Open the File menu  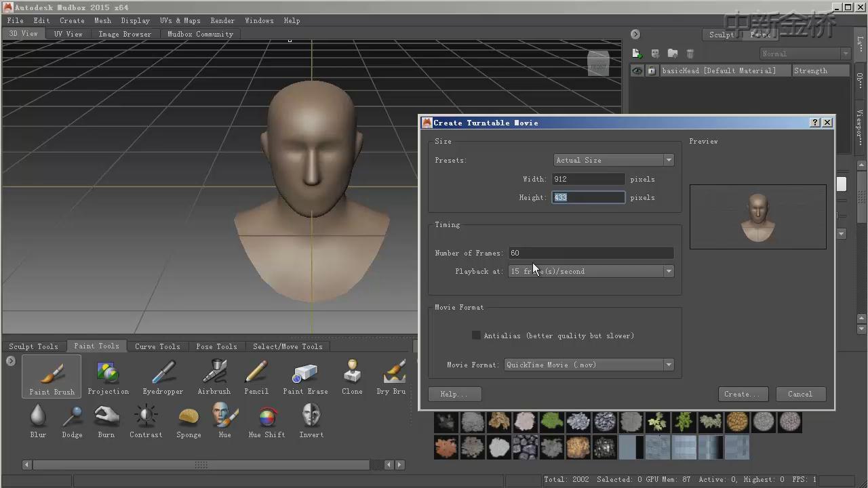coord(15,20)
